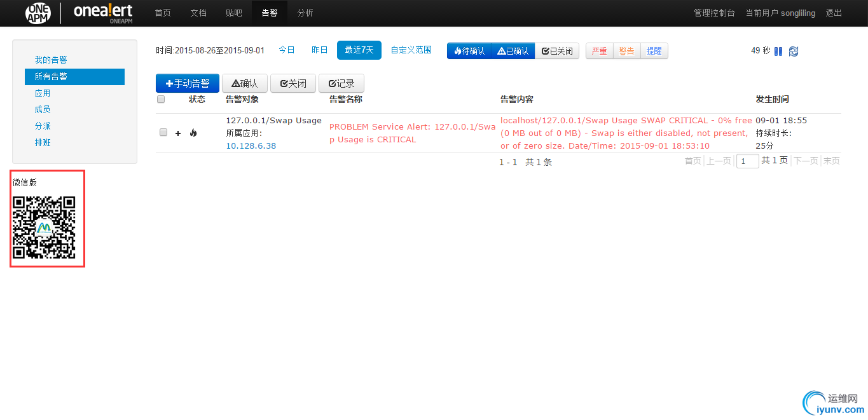Switch to the 分析 tab in the top bar
Viewport: 868px width, 420px height.
click(x=304, y=13)
